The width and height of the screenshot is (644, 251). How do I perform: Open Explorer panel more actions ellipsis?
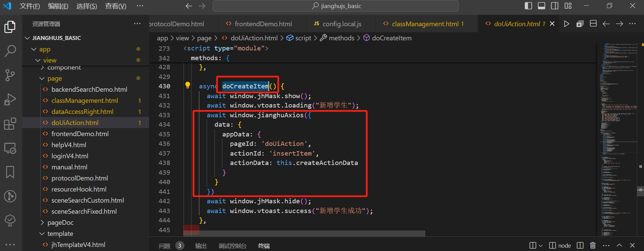point(137,24)
